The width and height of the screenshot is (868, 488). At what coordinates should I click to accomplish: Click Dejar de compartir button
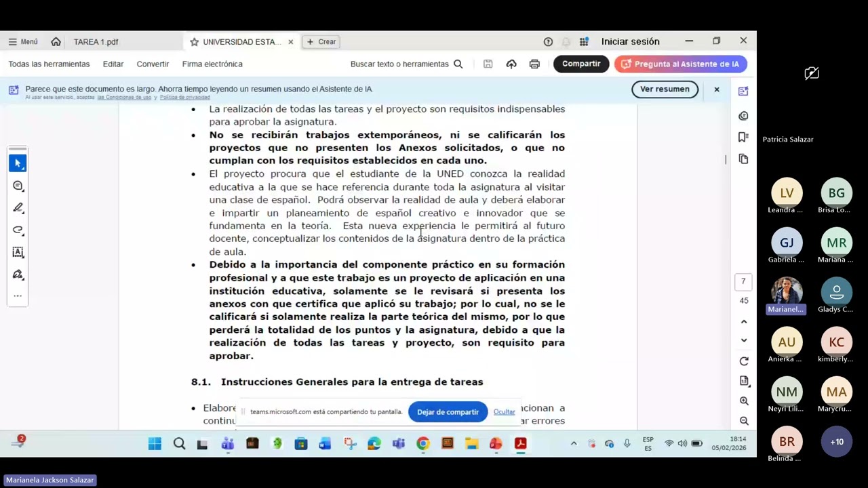[448, 412]
